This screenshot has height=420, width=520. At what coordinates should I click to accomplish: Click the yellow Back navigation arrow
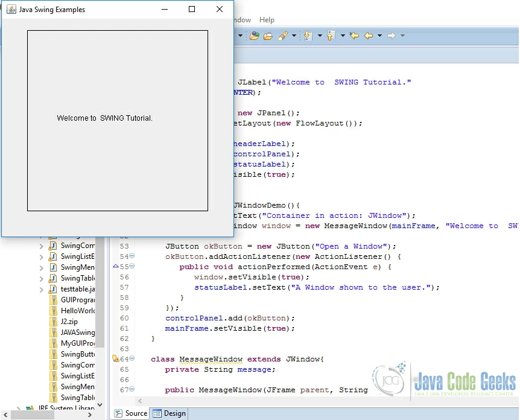369,36
